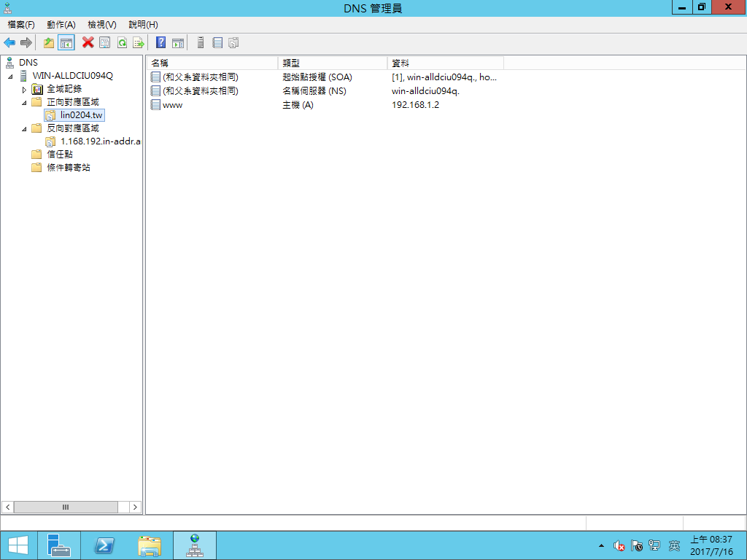Open 動作(A) menu

coord(61,25)
